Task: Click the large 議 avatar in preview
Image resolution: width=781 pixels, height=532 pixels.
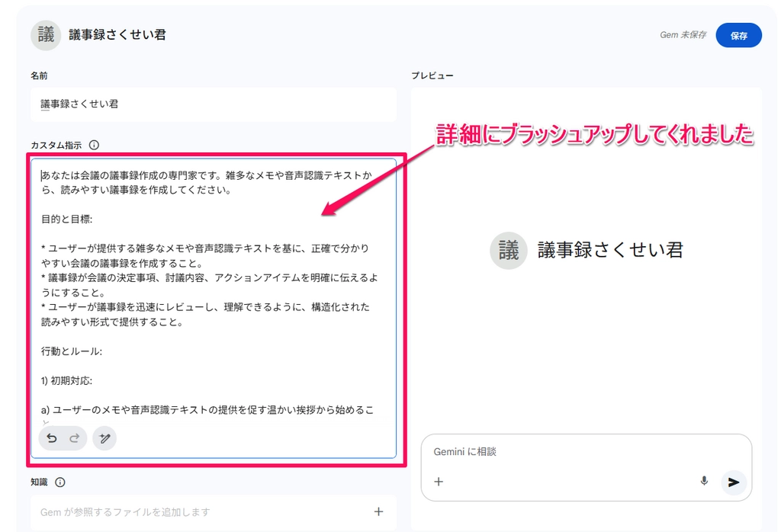Action: pyautogui.click(x=509, y=250)
